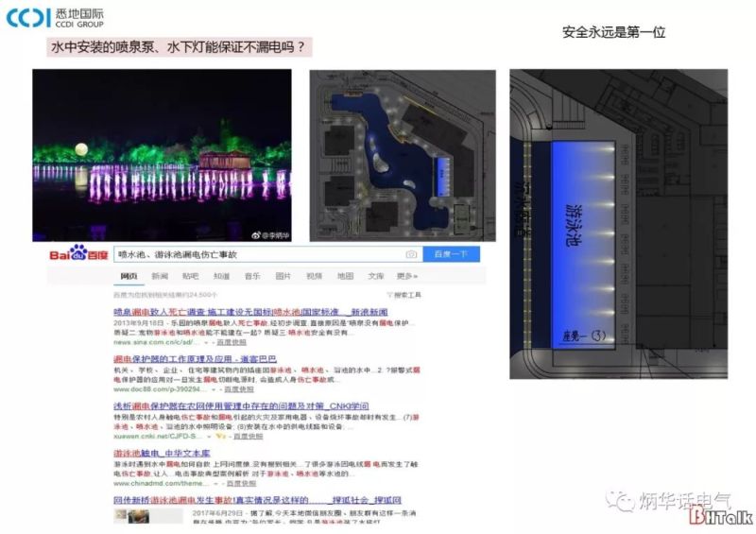Click the search box containing 喷水池、游泳池漏电伤亡事故
This screenshot has height=534, width=756.
(268, 254)
